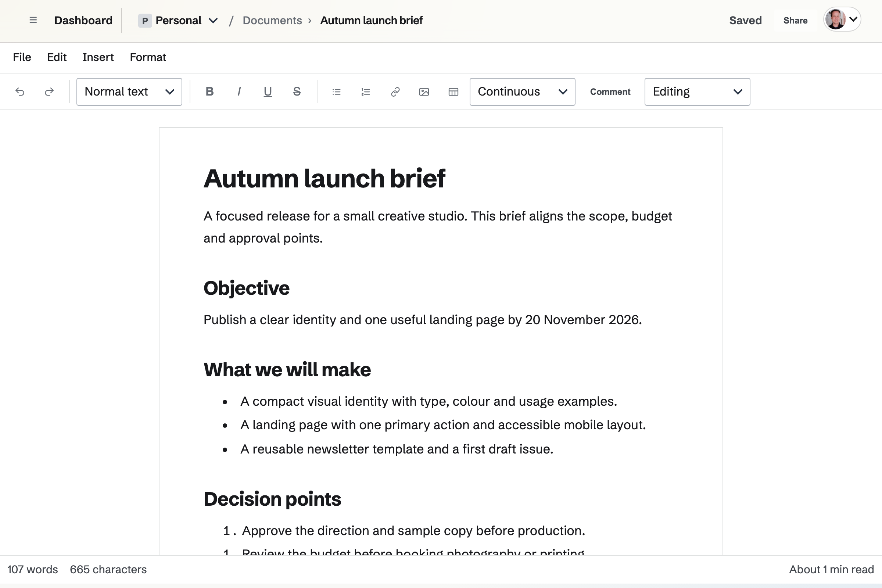Open the Format menu
The width and height of the screenshot is (882, 588).
pyautogui.click(x=148, y=57)
